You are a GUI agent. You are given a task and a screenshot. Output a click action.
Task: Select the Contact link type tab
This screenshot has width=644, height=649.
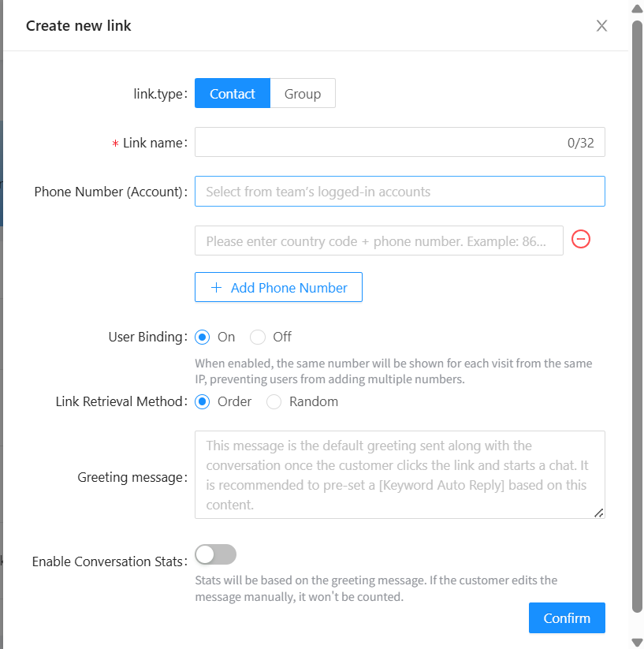233,94
